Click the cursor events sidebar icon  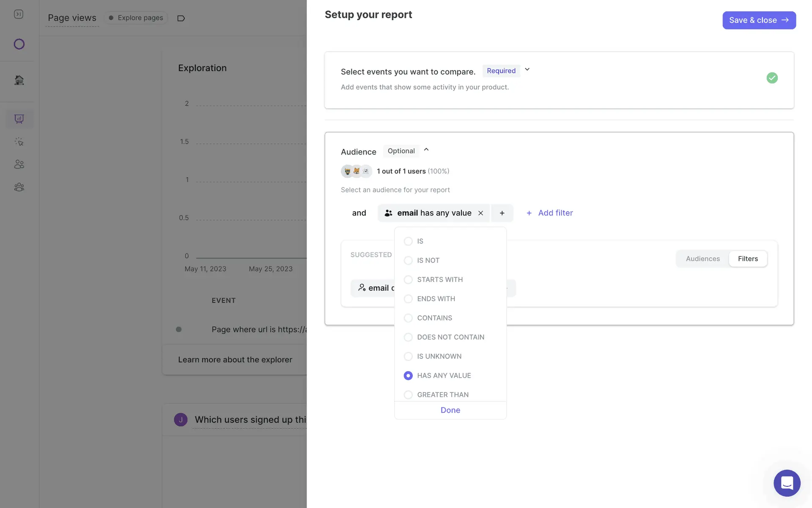click(19, 142)
